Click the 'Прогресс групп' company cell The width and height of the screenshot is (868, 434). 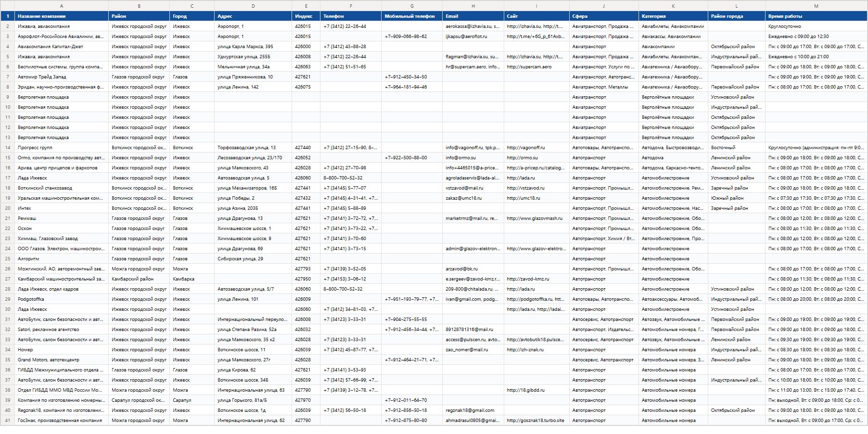coord(62,148)
